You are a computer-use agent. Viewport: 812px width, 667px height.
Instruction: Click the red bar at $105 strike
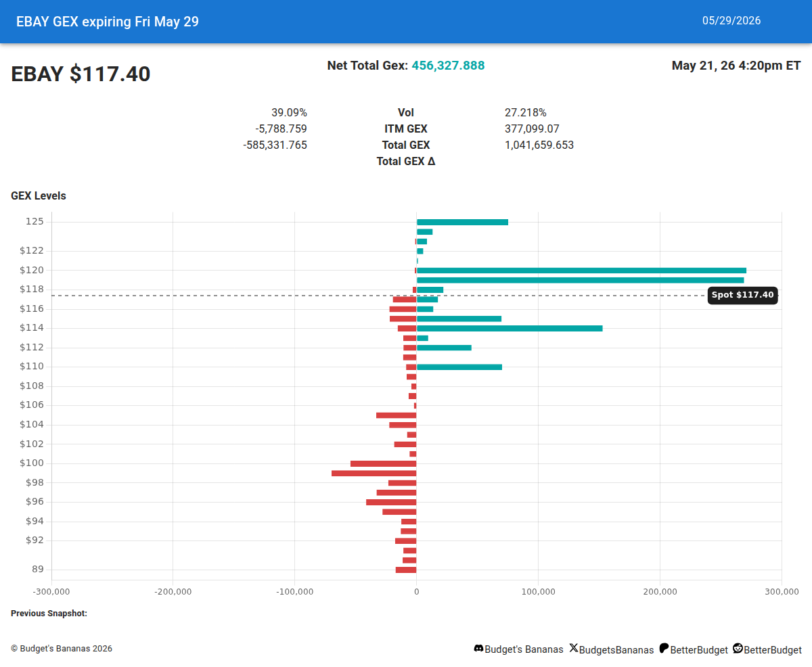click(396, 415)
